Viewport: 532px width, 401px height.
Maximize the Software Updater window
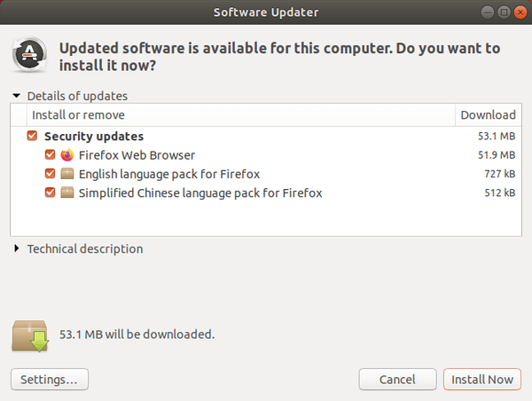[x=504, y=12]
